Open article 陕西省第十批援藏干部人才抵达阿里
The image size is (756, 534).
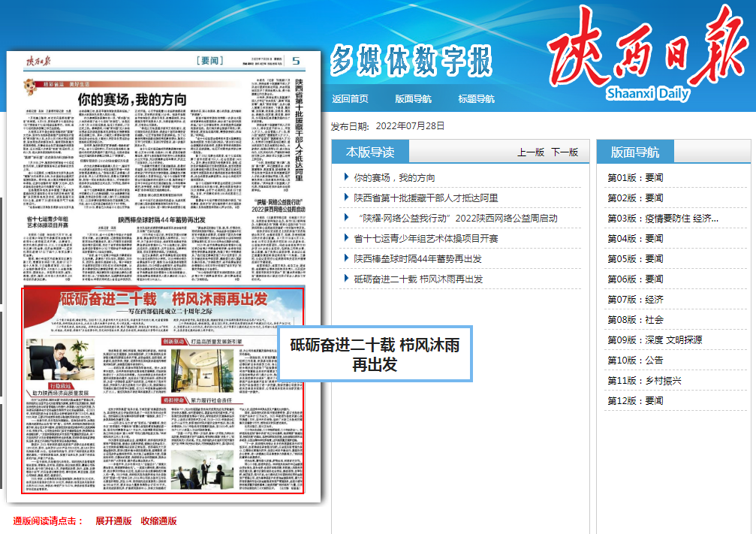coord(426,198)
